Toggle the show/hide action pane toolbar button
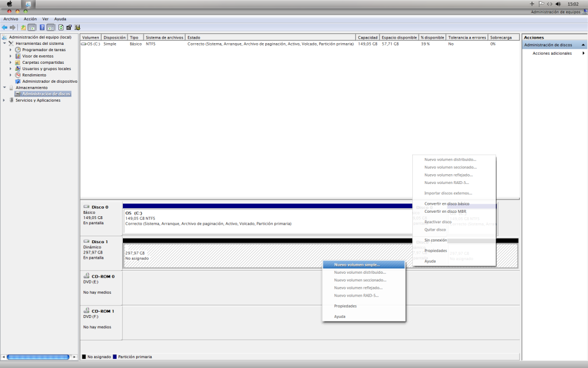The height and width of the screenshot is (368, 588). point(51,27)
